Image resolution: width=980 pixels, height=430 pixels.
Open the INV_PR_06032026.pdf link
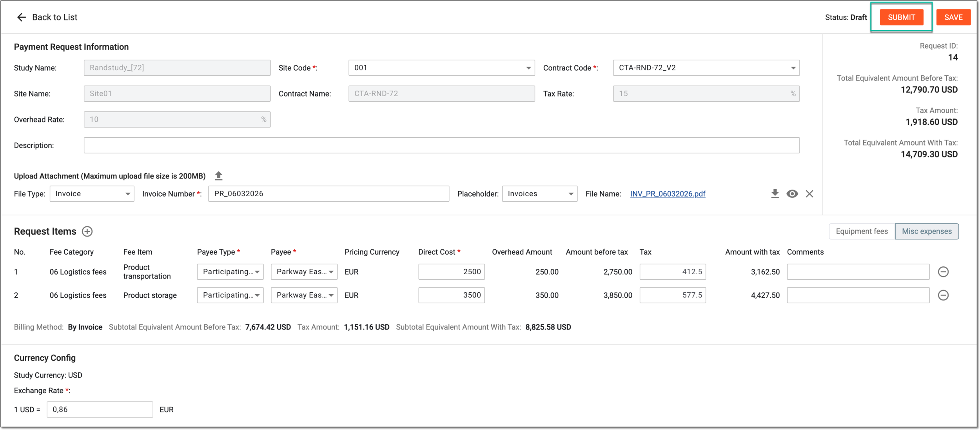(x=668, y=194)
